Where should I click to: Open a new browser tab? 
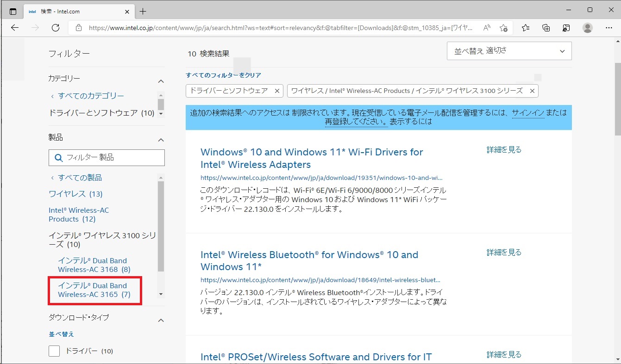click(x=143, y=11)
